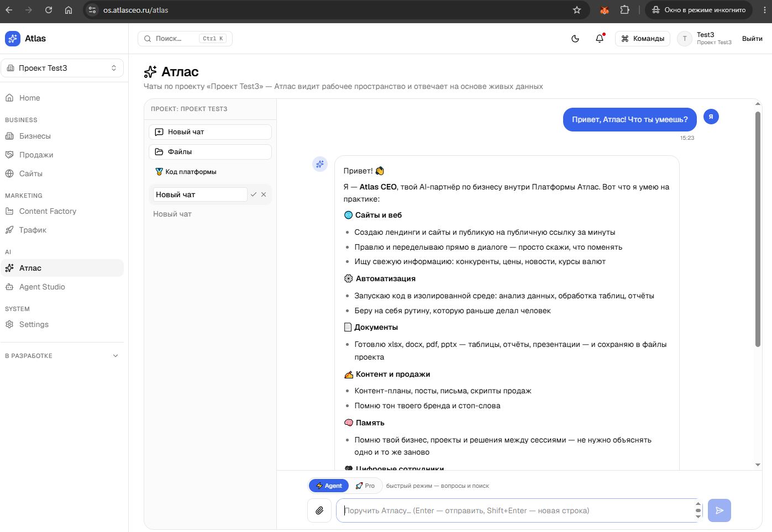Open Content Factory section
The height and width of the screenshot is (532, 772).
point(62,211)
